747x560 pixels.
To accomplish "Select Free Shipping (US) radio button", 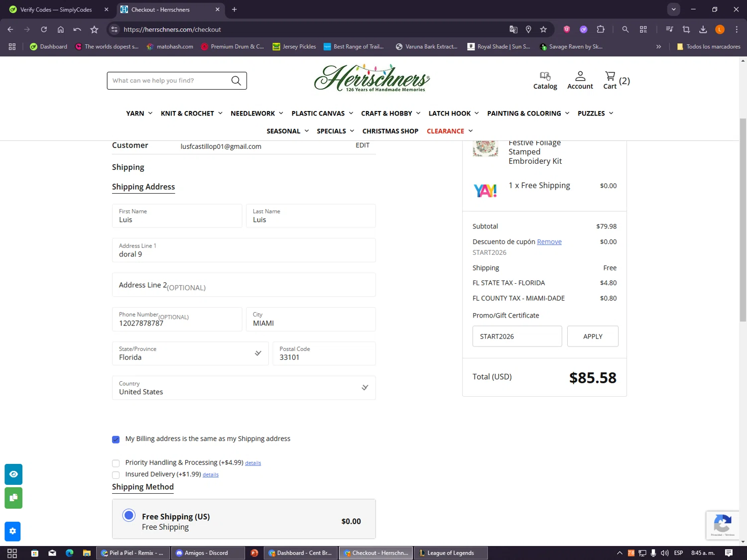I will (129, 515).
